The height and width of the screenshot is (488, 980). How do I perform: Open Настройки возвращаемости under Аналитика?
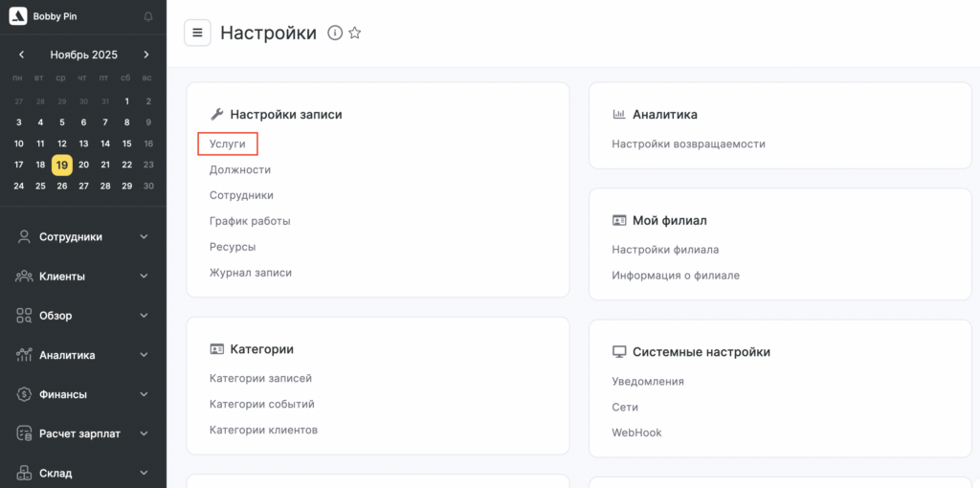[688, 144]
